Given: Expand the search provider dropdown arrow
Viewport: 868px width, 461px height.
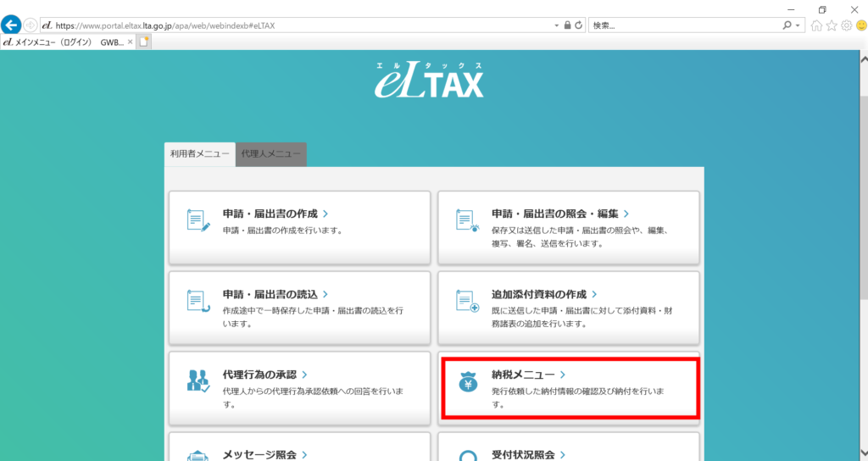Looking at the screenshot, I should 798,25.
